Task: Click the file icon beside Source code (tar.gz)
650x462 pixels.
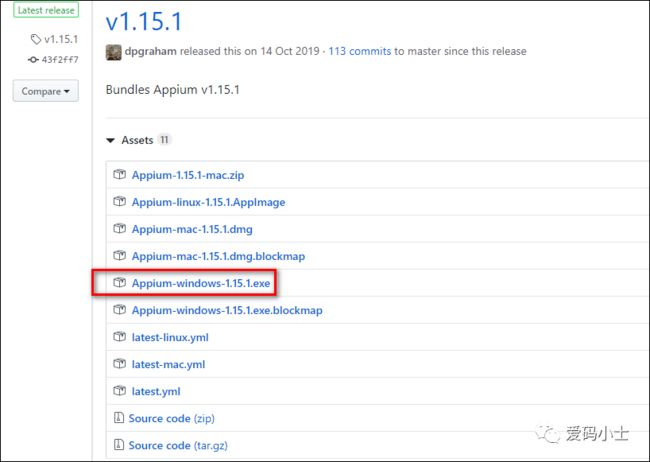Action: pyautogui.click(x=119, y=445)
